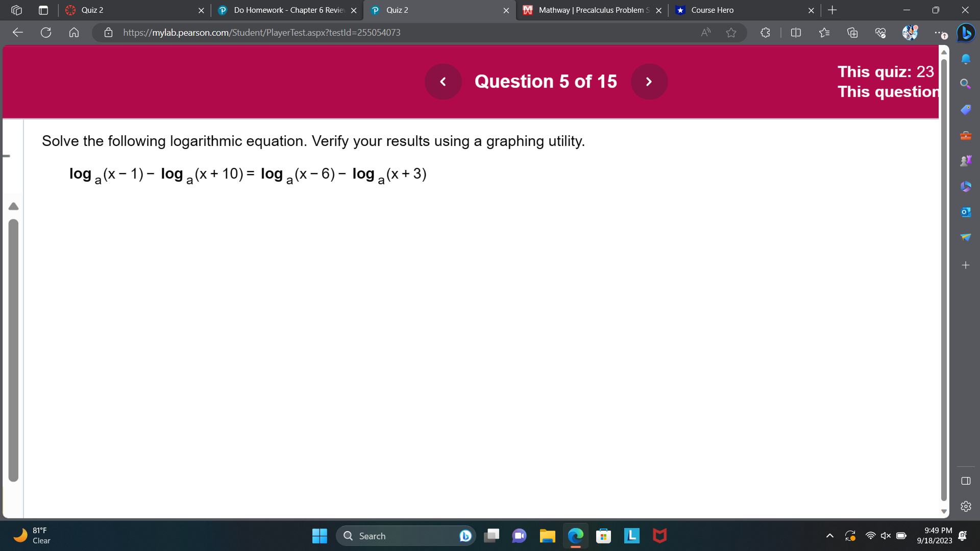Mute the volume from the system tray
This screenshot has width=980, height=551.
[886, 536]
